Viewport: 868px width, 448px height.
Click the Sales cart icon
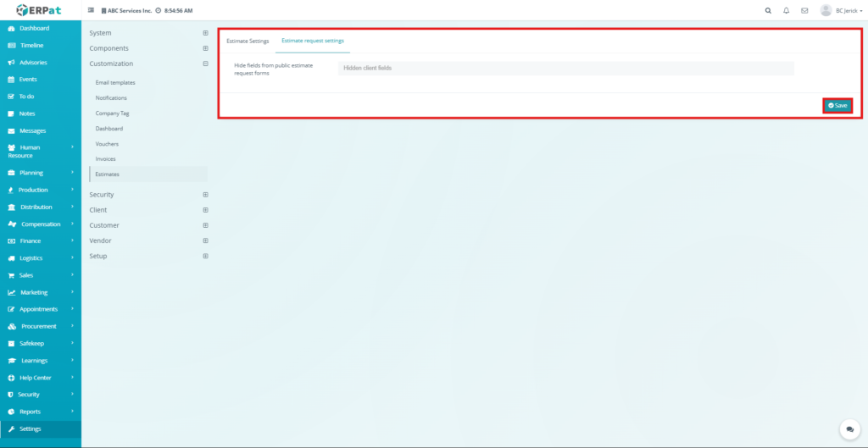pyautogui.click(x=11, y=275)
